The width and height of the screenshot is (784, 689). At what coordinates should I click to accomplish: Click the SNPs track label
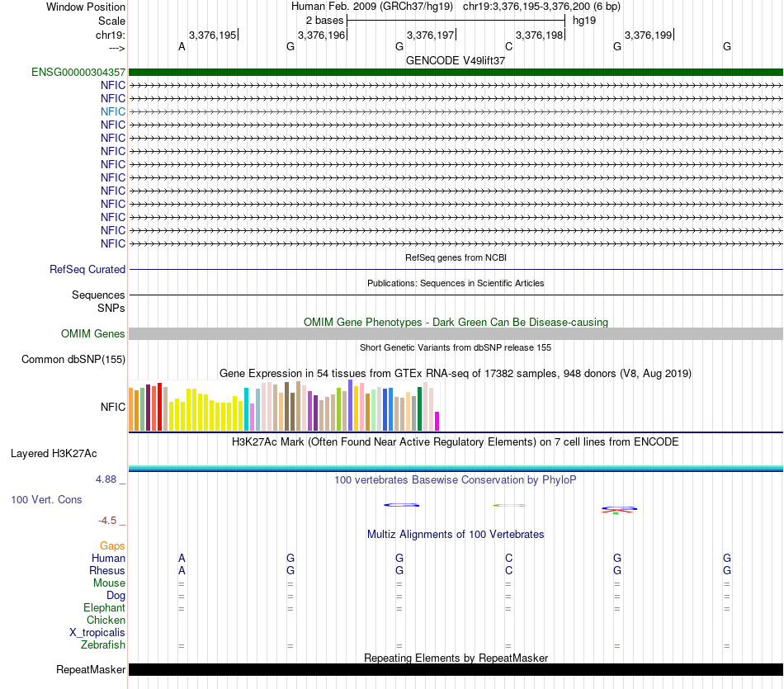pos(111,308)
